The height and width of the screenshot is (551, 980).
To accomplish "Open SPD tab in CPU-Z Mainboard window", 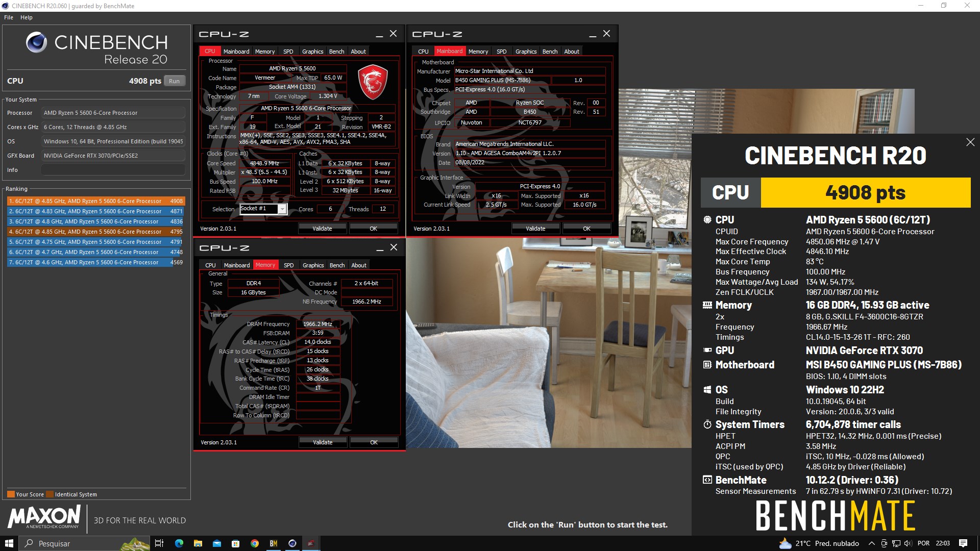I will click(x=502, y=52).
